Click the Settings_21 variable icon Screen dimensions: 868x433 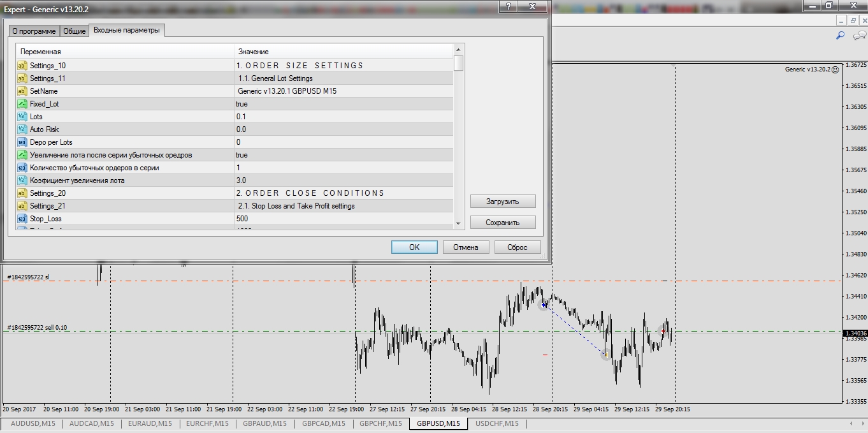[22, 206]
